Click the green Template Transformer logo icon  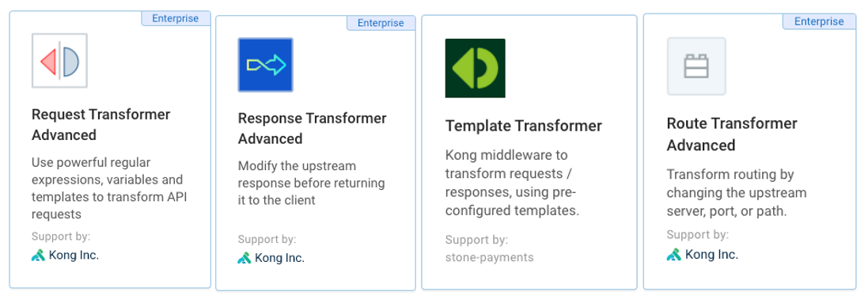(x=475, y=68)
